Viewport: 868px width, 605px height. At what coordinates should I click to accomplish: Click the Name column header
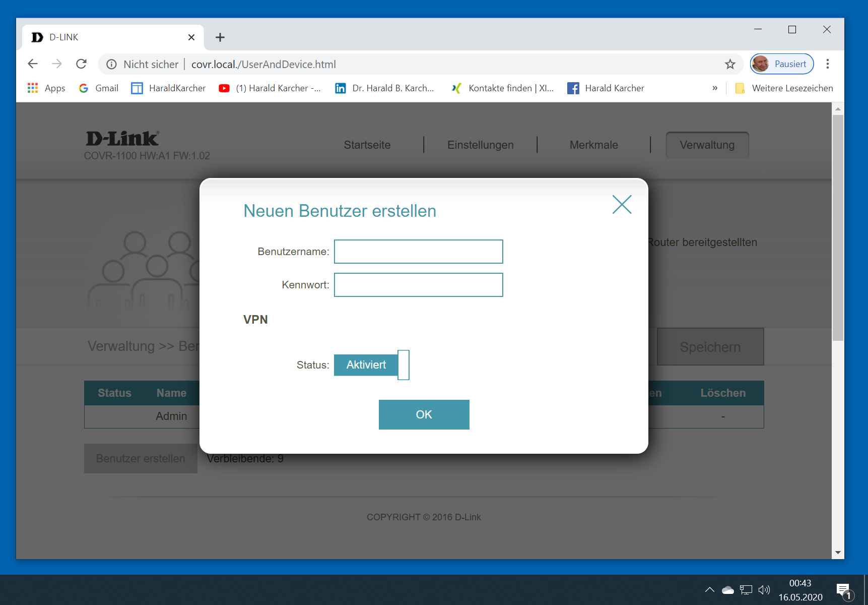171,393
